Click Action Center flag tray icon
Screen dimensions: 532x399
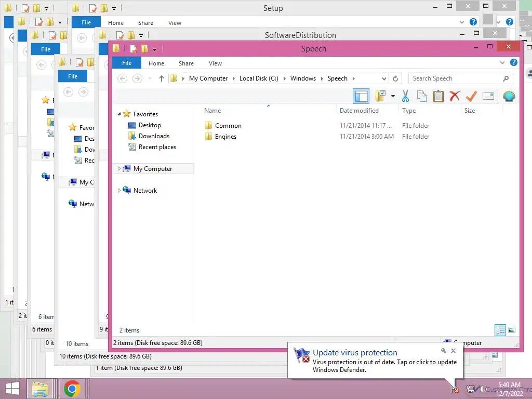point(455,389)
